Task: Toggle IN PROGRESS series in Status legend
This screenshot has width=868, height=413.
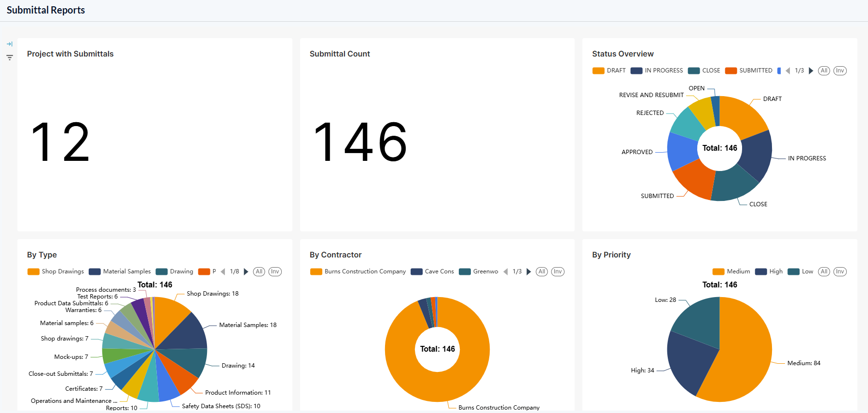Action: click(657, 71)
